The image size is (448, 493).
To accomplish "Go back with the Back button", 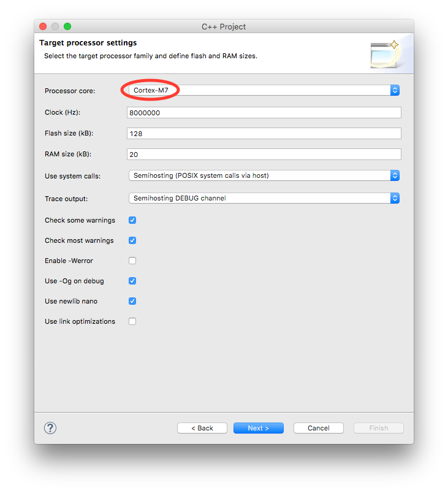I will point(202,428).
